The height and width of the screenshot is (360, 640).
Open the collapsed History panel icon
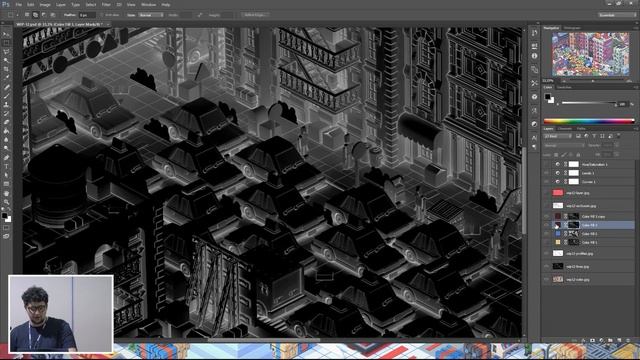point(535,33)
